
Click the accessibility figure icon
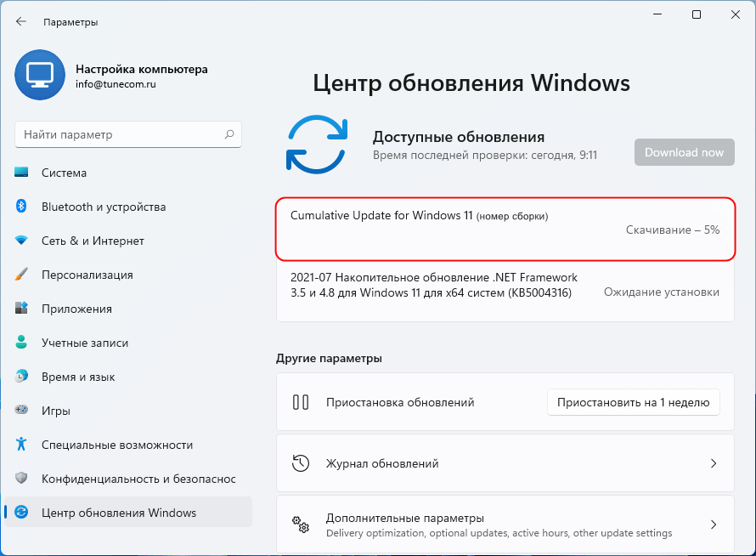[x=21, y=444]
